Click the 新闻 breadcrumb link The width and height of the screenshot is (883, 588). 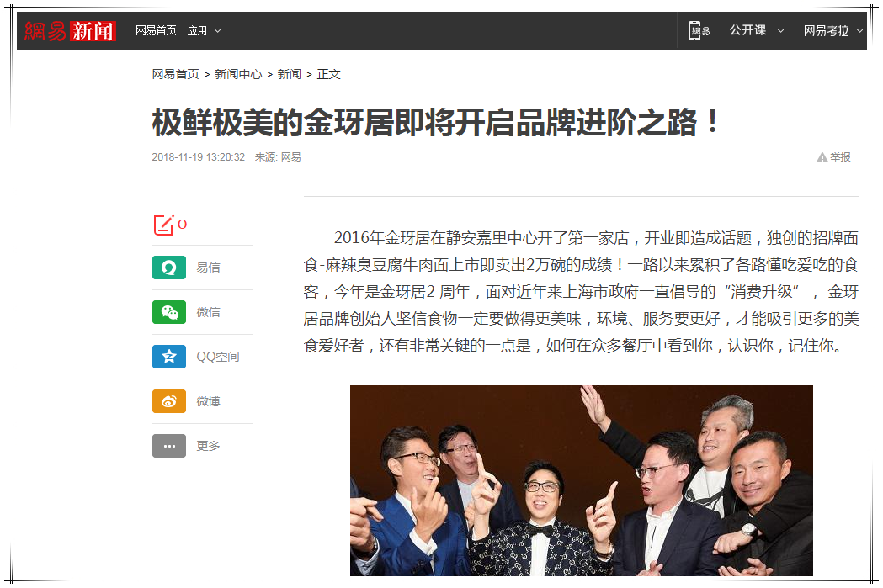click(289, 74)
